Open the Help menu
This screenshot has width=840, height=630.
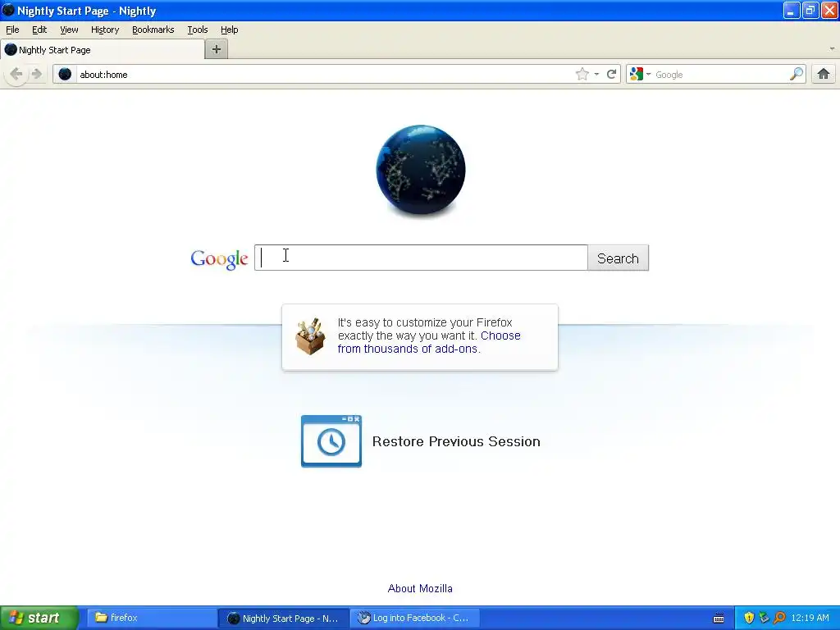click(230, 30)
